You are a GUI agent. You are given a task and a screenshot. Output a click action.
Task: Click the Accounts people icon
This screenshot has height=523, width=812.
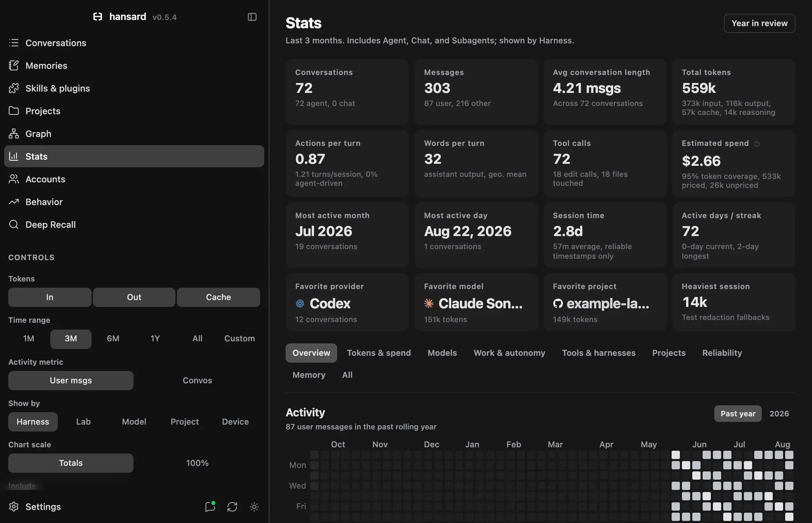pyautogui.click(x=14, y=179)
